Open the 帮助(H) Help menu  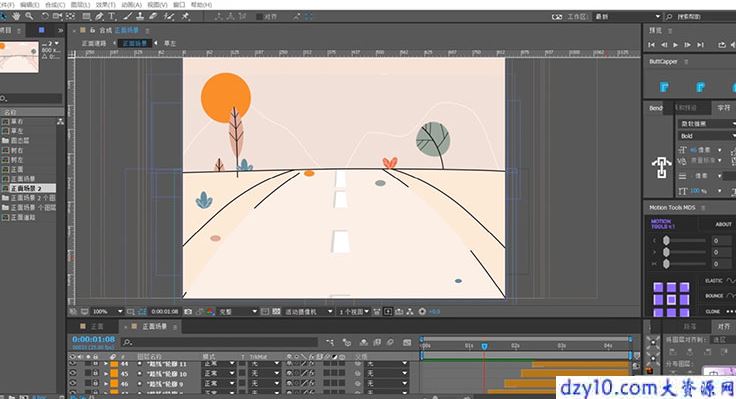click(202, 5)
